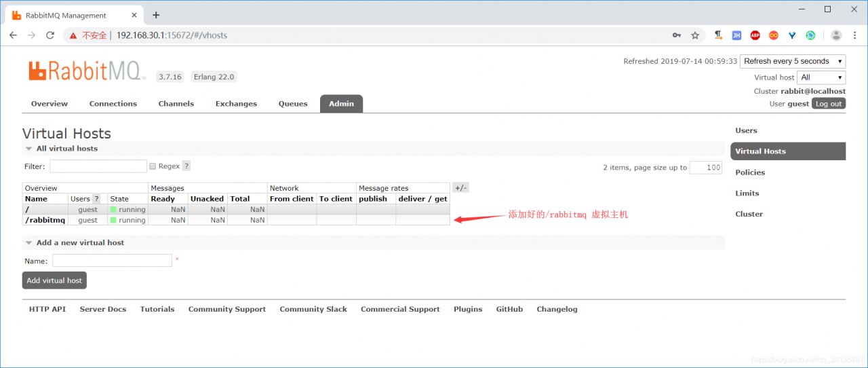This screenshot has width=868, height=368.
Task: Reload the page with the refresh icon
Action: [50, 35]
